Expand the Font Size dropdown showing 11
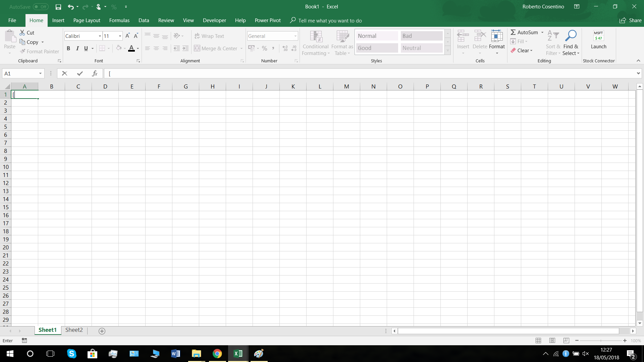Image resolution: width=644 pixels, height=362 pixels. tap(120, 36)
